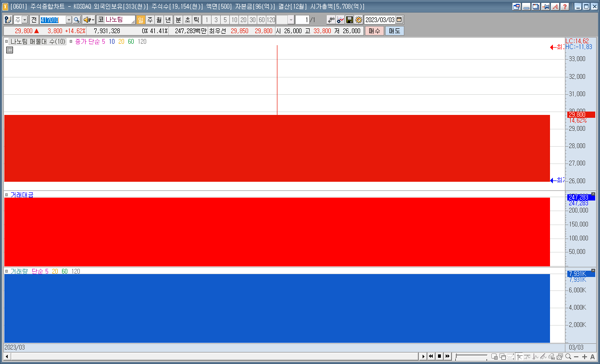600x364 pixels.
Task: Click the 5 interval button
Action: coord(225,20)
